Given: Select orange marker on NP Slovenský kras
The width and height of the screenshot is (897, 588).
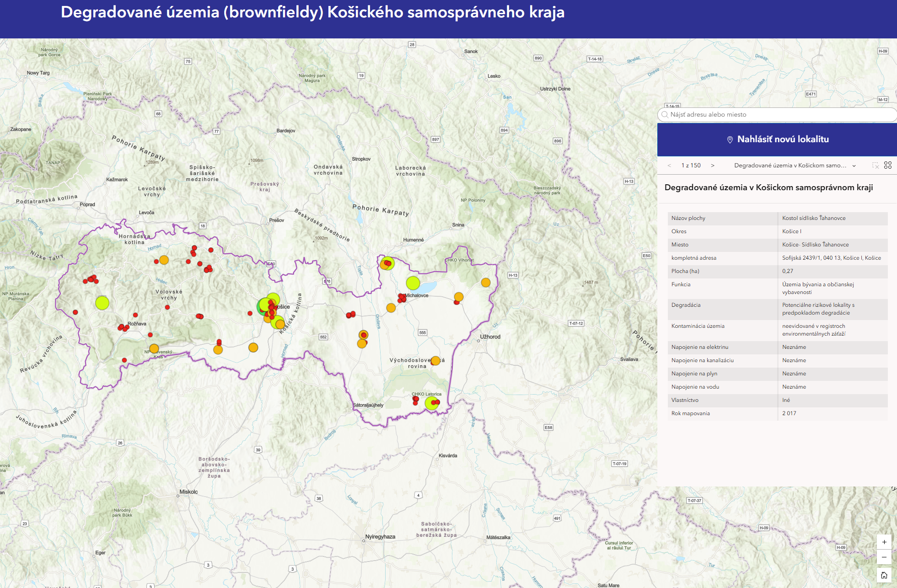Looking at the screenshot, I should pyautogui.click(x=154, y=349).
